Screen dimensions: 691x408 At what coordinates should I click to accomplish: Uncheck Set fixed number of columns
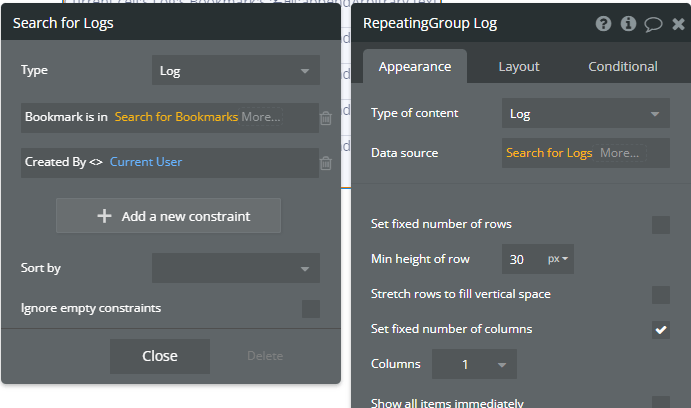(661, 330)
